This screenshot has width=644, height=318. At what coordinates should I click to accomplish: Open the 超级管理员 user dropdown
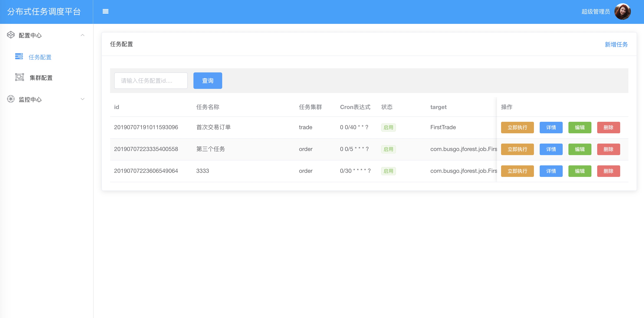(x=595, y=12)
